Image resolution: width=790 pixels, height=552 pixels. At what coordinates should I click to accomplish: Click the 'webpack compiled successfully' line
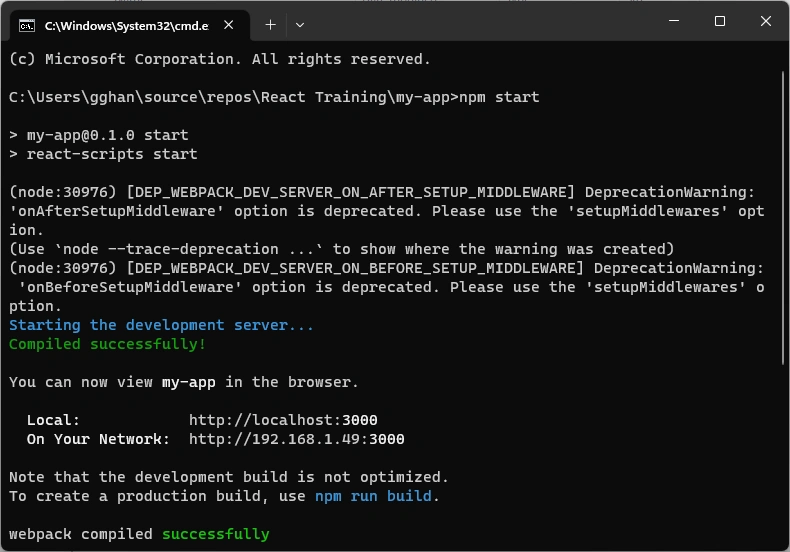[139, 534]
